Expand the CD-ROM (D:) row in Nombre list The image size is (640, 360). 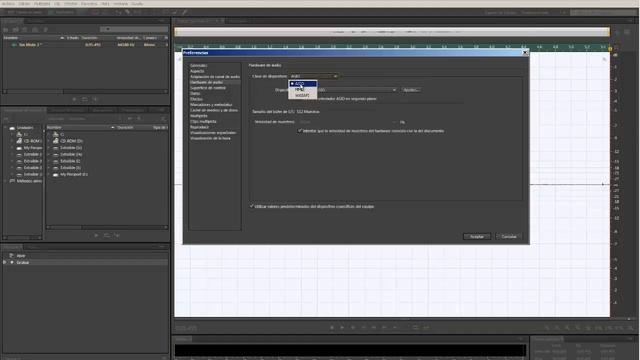coord(49,141)
